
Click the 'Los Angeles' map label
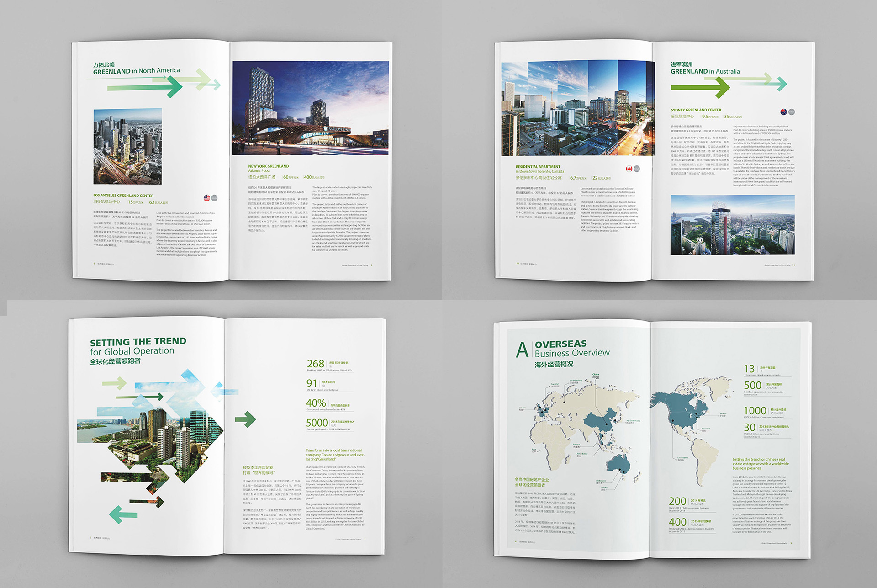click(682, 459)
